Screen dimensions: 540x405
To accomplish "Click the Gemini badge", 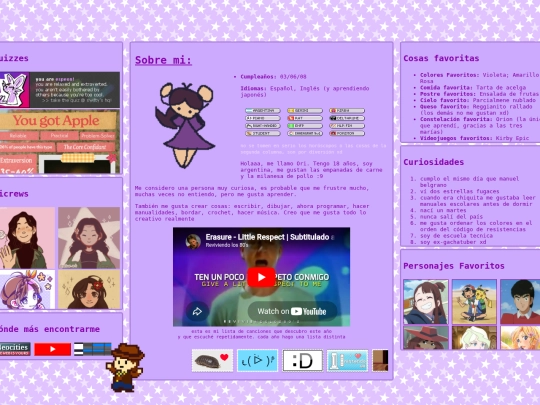I will click(305, 111).
